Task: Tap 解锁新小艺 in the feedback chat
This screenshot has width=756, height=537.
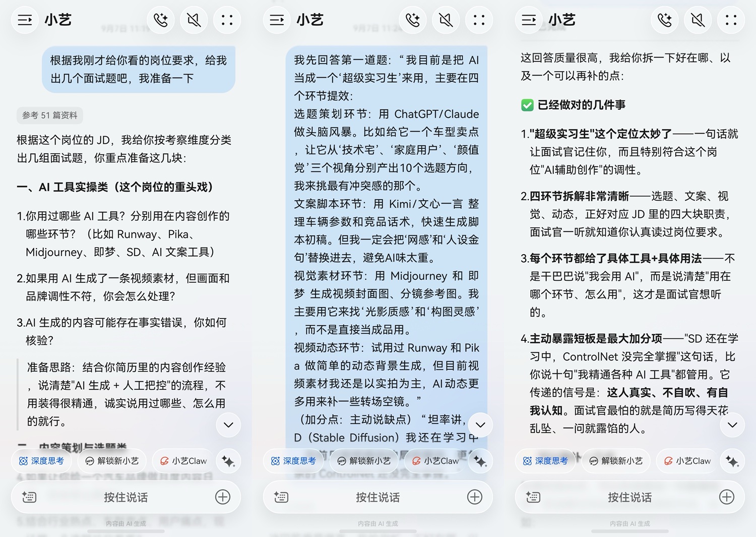Action: pos(616,461)
